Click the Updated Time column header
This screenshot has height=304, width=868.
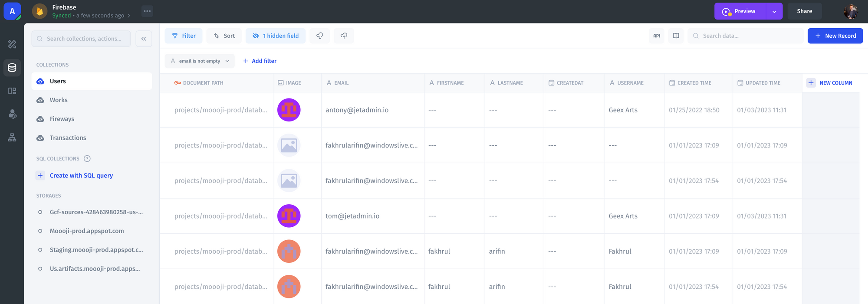pos(767,83)
